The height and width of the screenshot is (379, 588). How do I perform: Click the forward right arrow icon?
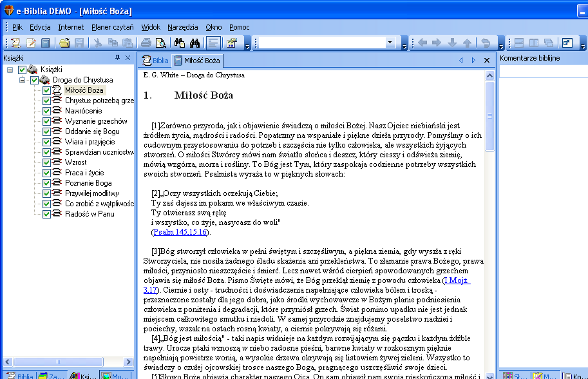437,43
